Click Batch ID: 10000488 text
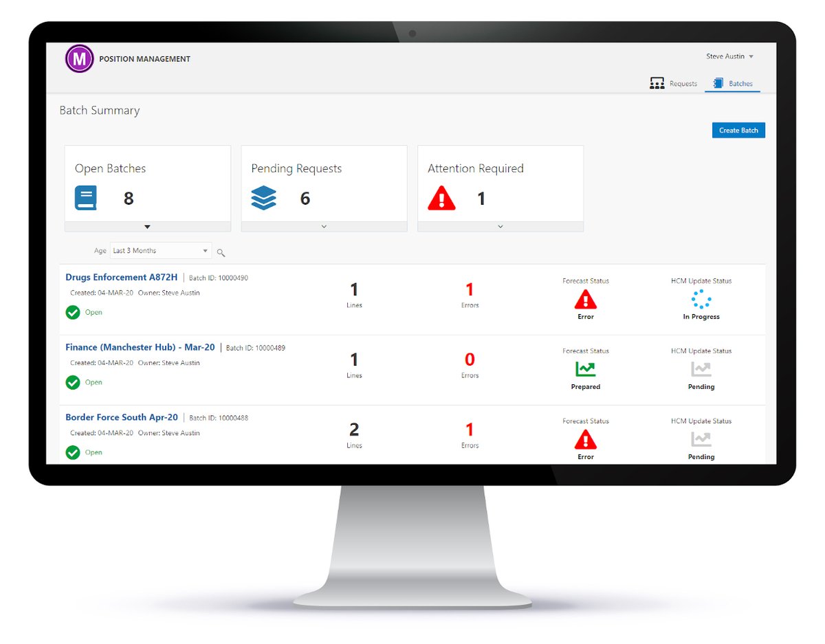This screenshot has width=825, height=644. [219, 418]
